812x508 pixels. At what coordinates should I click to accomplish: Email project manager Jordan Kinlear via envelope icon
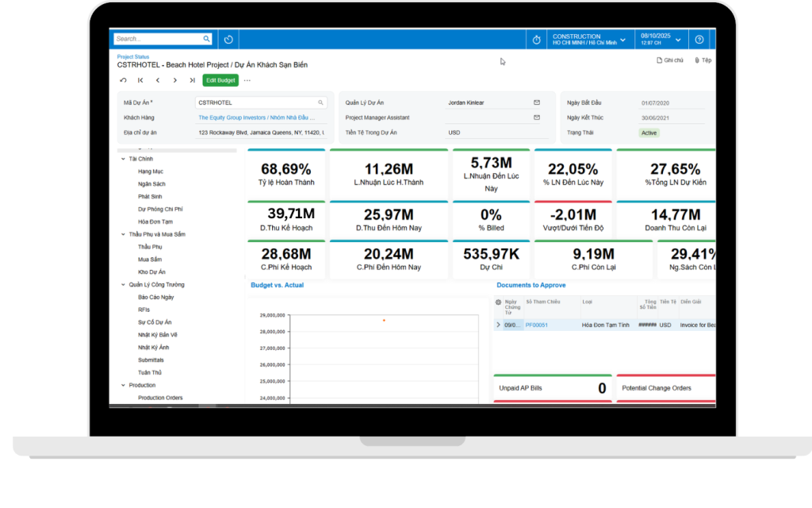[x=536, y=102]
